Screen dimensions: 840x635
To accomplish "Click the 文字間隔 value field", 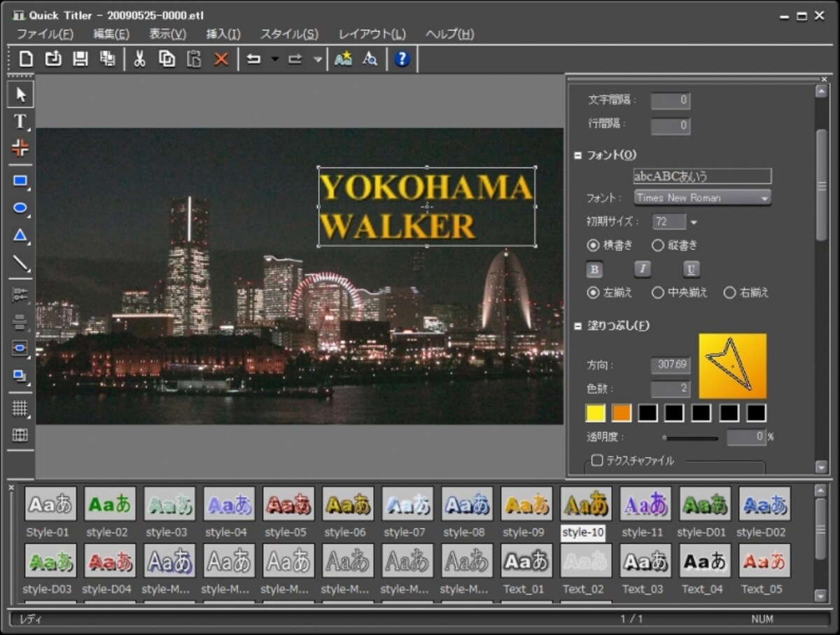I will point(671,101).
